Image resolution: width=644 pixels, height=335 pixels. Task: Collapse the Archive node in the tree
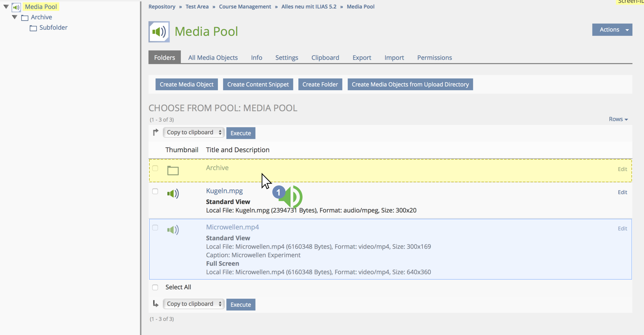14,17
